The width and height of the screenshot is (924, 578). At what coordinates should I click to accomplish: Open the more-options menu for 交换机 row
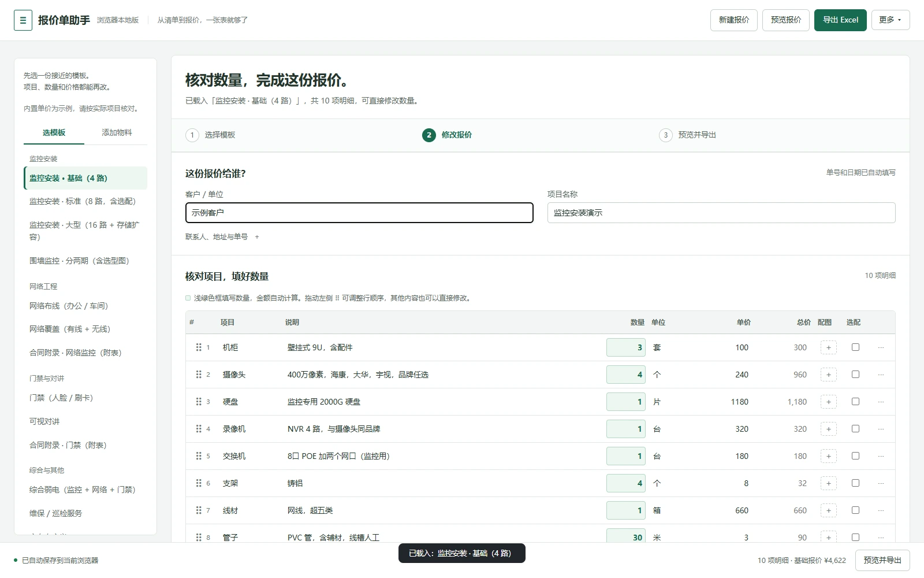[881, 456]
